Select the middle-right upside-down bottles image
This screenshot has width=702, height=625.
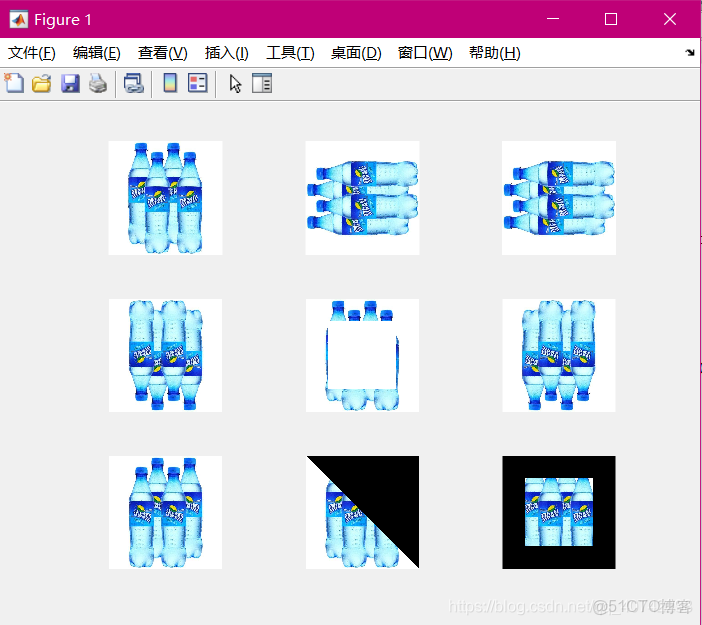click(559, 355)
